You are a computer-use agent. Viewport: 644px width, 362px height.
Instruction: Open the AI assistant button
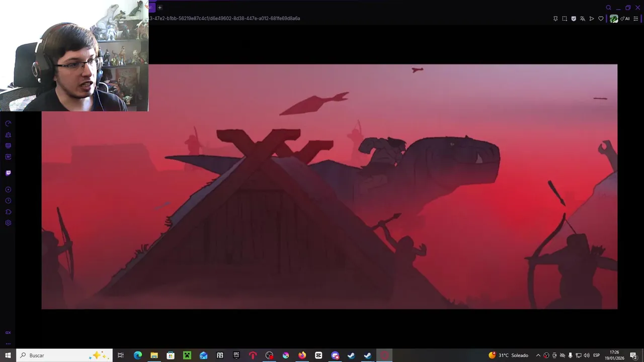click(x=625, y=19)
